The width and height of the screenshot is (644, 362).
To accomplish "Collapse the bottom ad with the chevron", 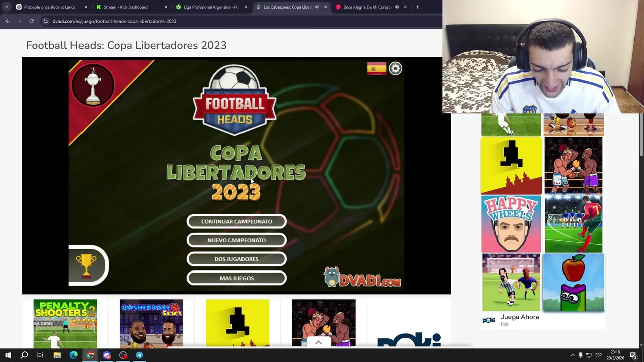I will (318, 342).
